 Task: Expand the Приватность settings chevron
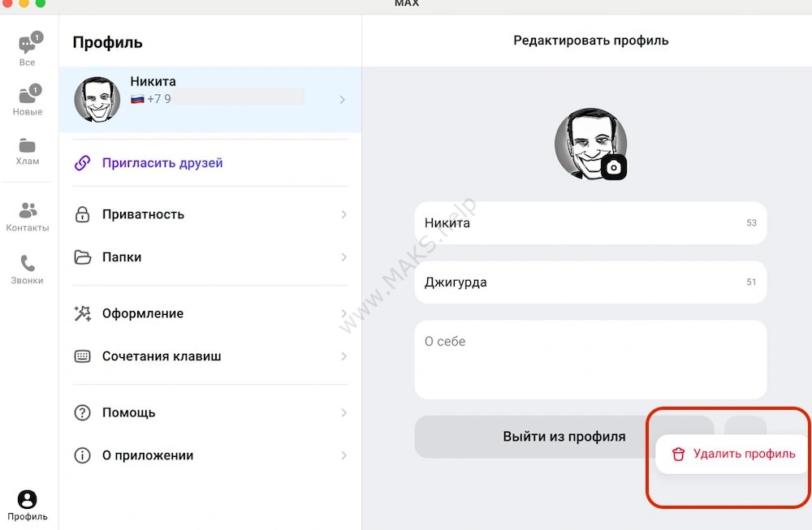click(343, 215)
